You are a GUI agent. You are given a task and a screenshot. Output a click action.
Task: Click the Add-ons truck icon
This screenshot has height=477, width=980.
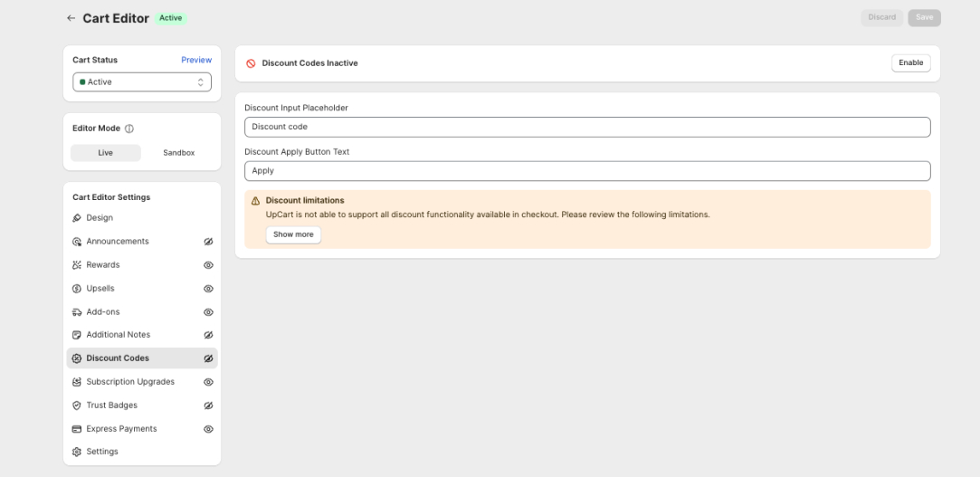(77, 312)
